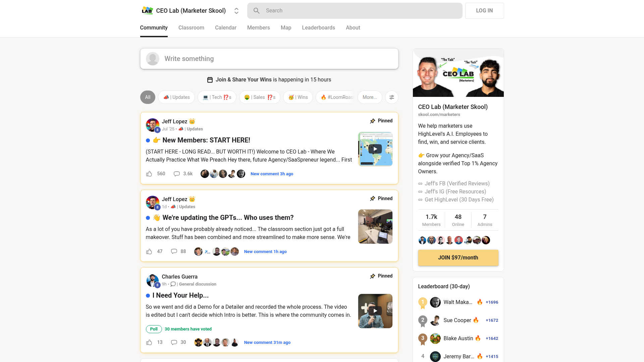Select the All category filter

click(x=148, y=97)
